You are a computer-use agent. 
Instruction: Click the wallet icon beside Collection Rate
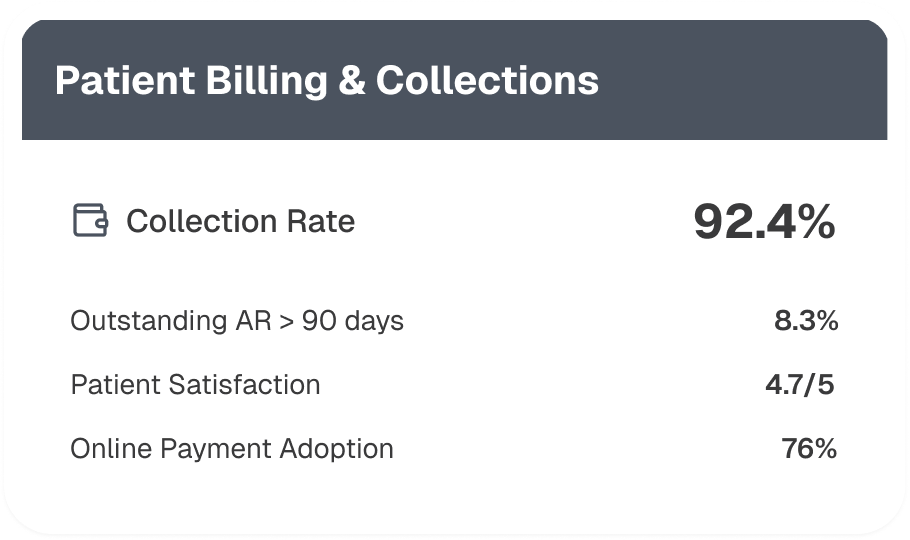coord(90,220)
